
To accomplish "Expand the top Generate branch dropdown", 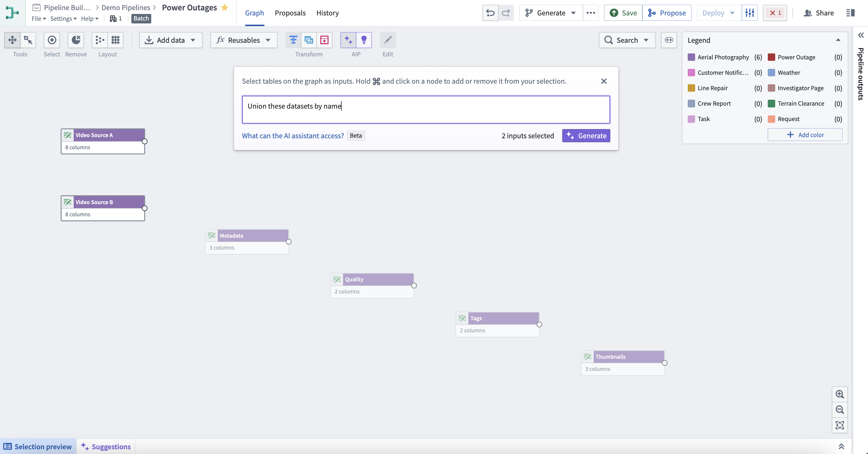I will [x=551, y=13].
